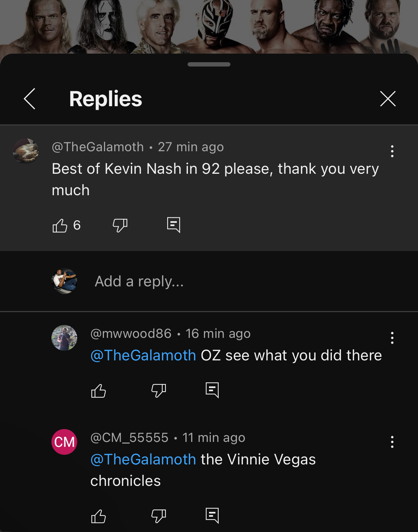Go back using the left chevron arrow
This screenshot has width=418, height=532.
point(30,99)
